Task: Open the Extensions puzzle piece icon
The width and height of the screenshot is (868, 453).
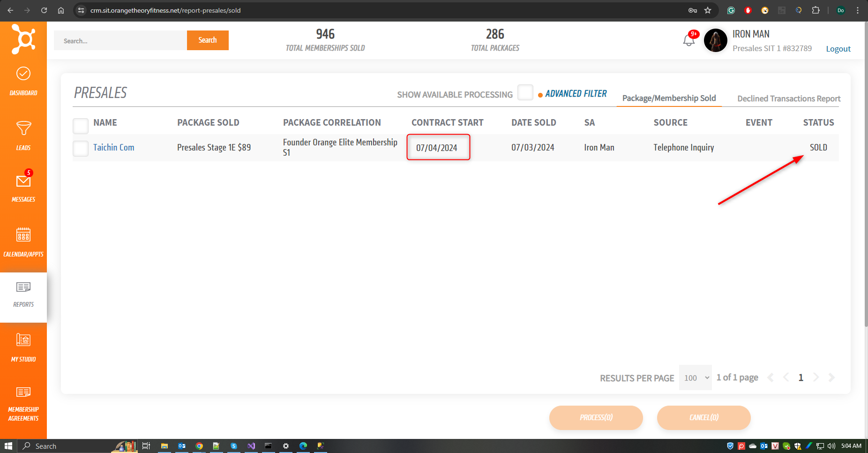Action: (x=816, y=10)
